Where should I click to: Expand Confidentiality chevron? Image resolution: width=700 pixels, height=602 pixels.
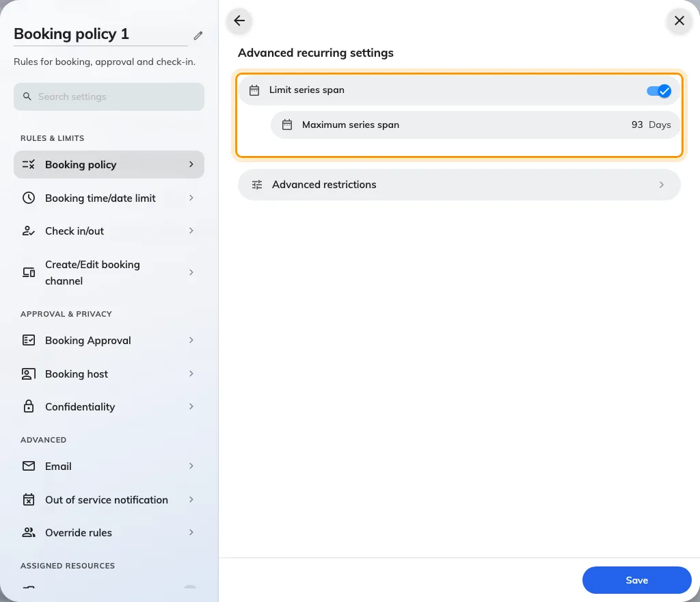pos(191,406)
